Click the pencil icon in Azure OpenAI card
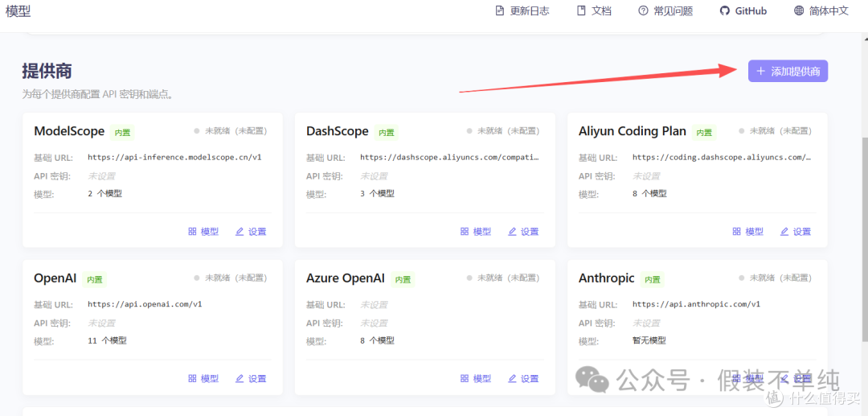The width and height of the screenshot is (868, 416). coord(512,378)
